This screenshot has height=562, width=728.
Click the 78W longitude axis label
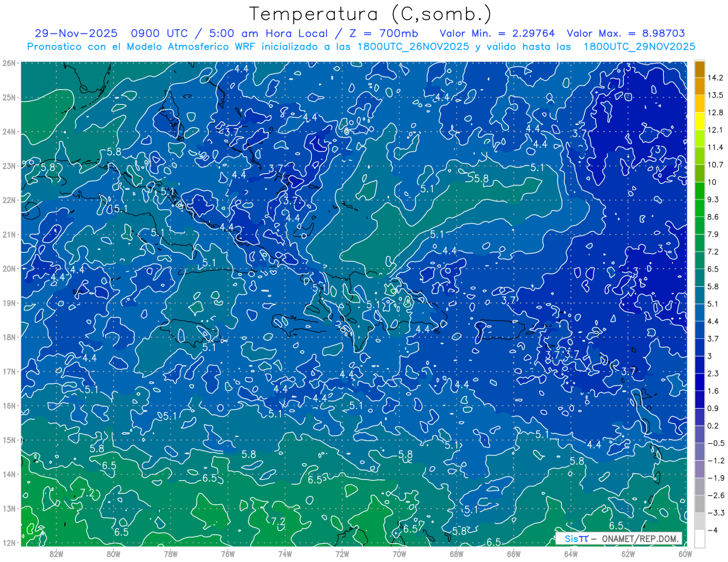170,553
